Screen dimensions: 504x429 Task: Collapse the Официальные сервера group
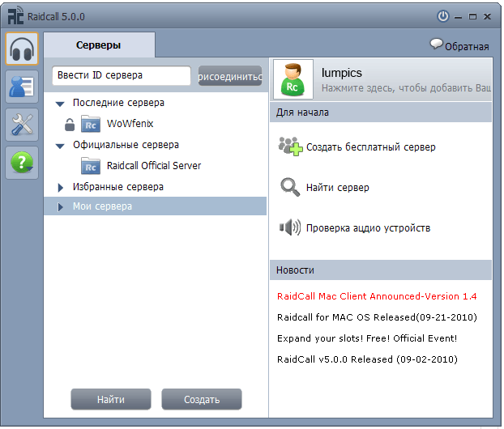pos(61,146)
